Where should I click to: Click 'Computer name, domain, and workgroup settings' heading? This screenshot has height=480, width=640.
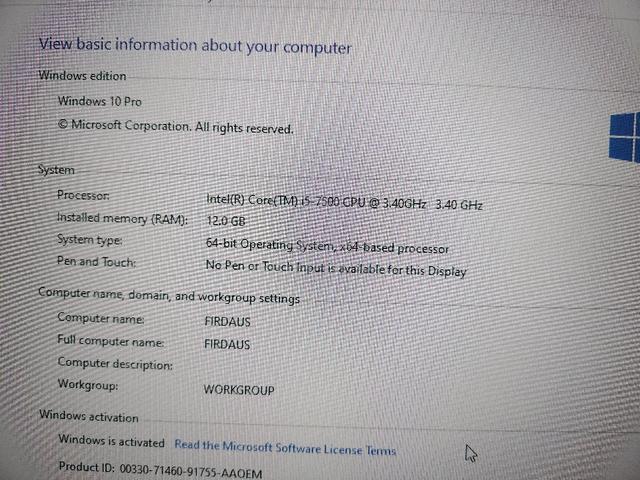169,295
